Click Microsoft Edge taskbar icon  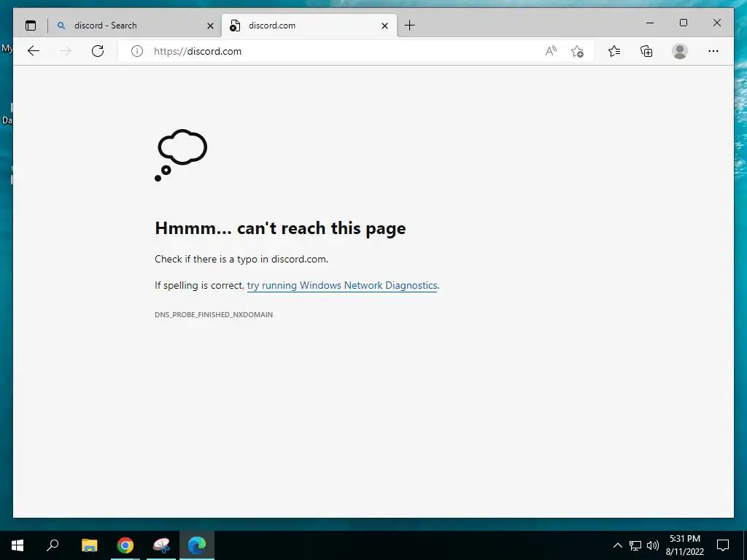pyautogui.click(x=197, y=545)
